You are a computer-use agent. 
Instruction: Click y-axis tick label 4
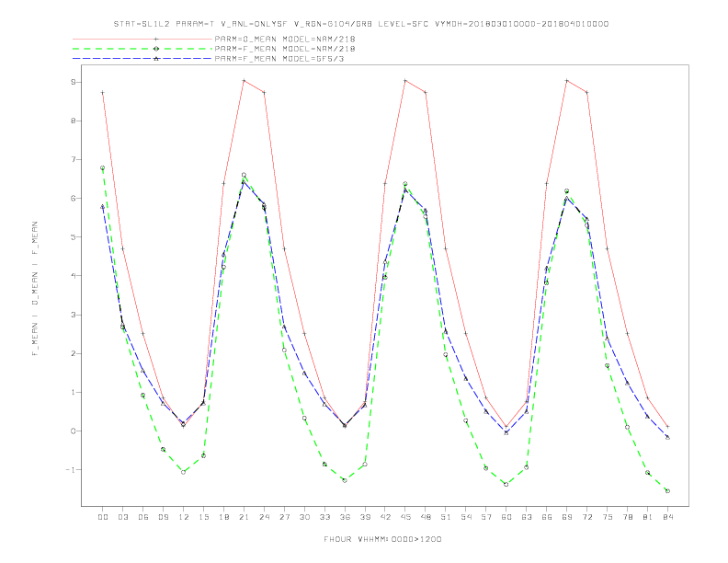pos(73,276)
